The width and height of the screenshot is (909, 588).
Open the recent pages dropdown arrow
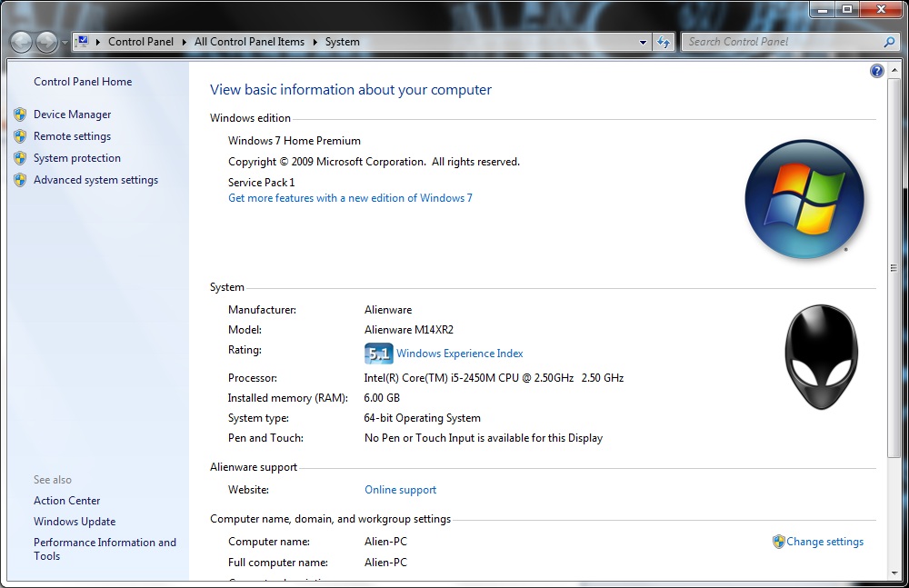(65, 43)
